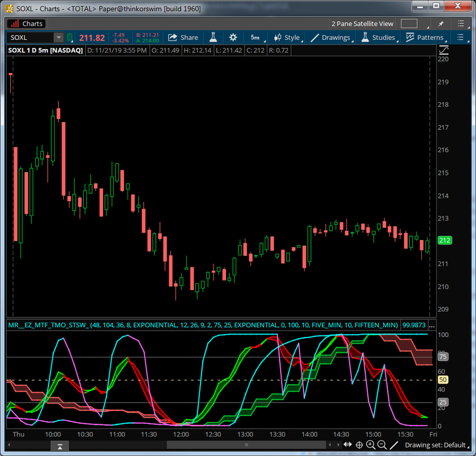The image size is (476, 456).
Task: Minimize the thinkorswim window
Action: pos(420,6)
